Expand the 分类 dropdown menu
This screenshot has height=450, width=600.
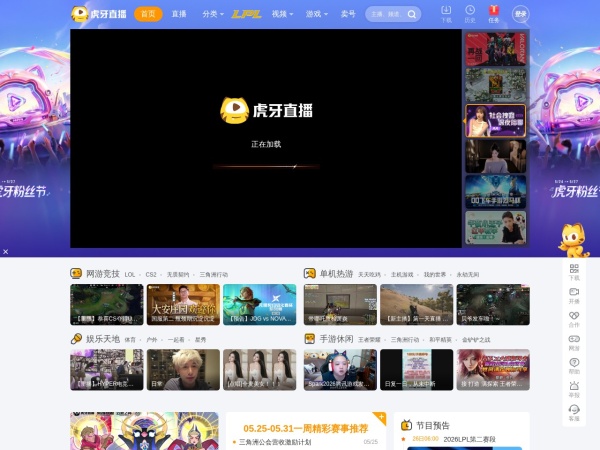pos(213,14)
